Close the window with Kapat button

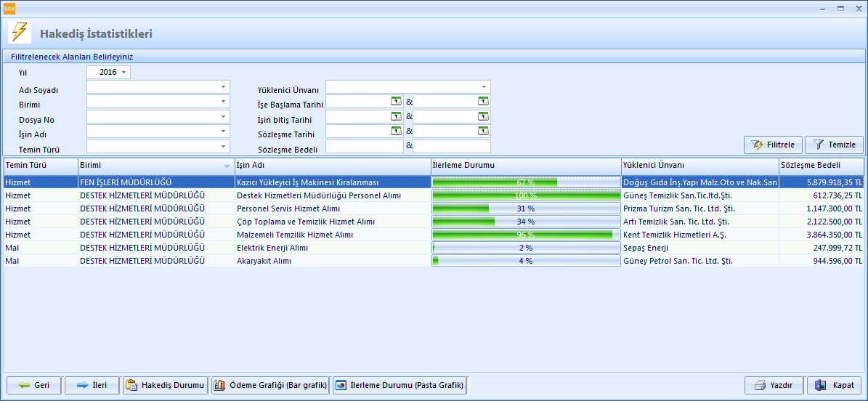point(835,385)
